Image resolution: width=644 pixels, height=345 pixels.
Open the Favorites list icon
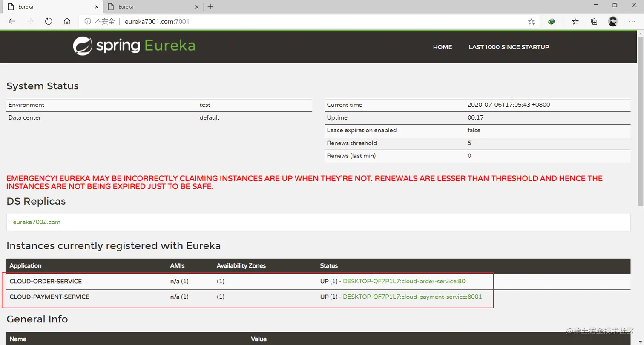click(575, 21)
